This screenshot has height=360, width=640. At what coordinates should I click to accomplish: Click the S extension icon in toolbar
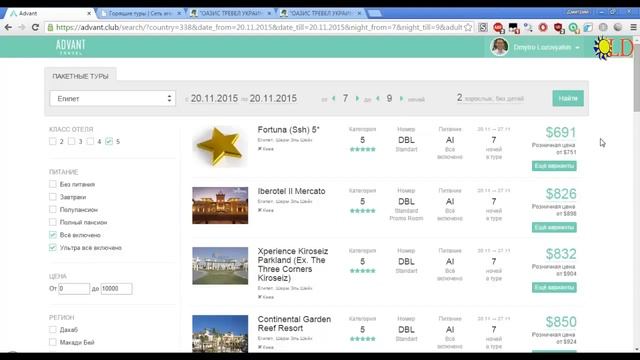[x=483, y=27]
